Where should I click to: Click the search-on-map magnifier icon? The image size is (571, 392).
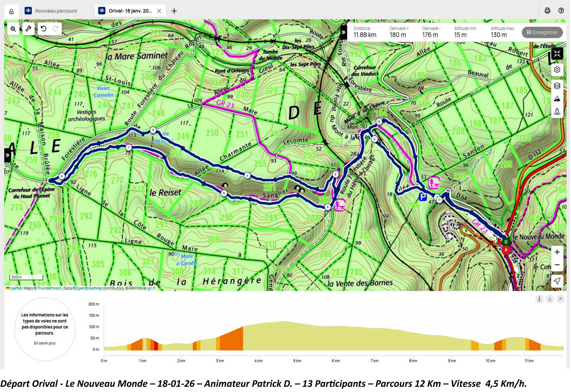(13, 29)
